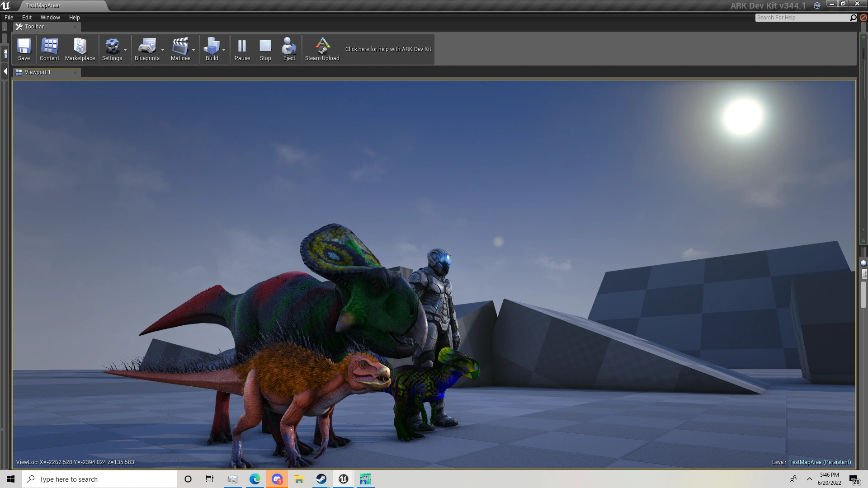Open the Content browser icon
Image resolution: width=868 pixels, height=488 pixels.
click(x=49, y=49)
